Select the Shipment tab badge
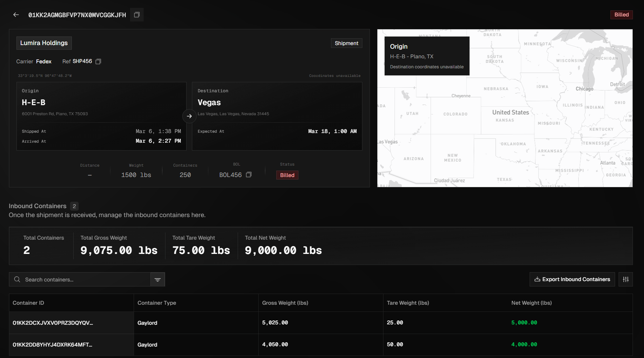Viewport: 644px width, 358px height. (346, 43)
